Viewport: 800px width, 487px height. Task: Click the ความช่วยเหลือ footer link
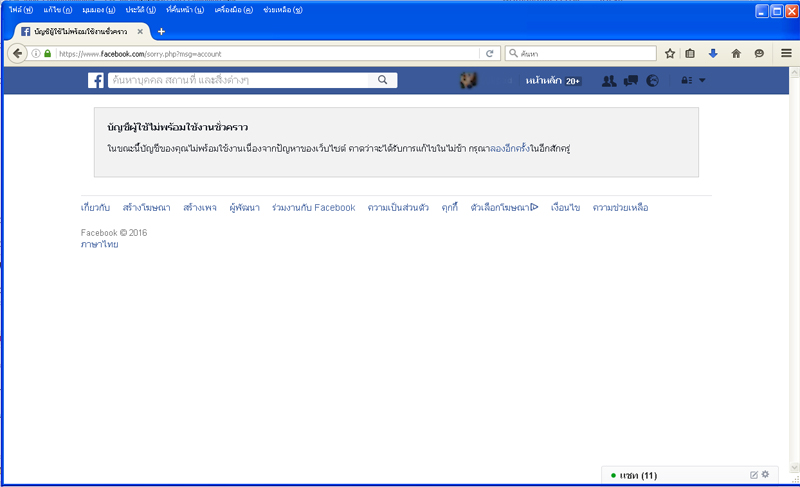pos(620,208)
